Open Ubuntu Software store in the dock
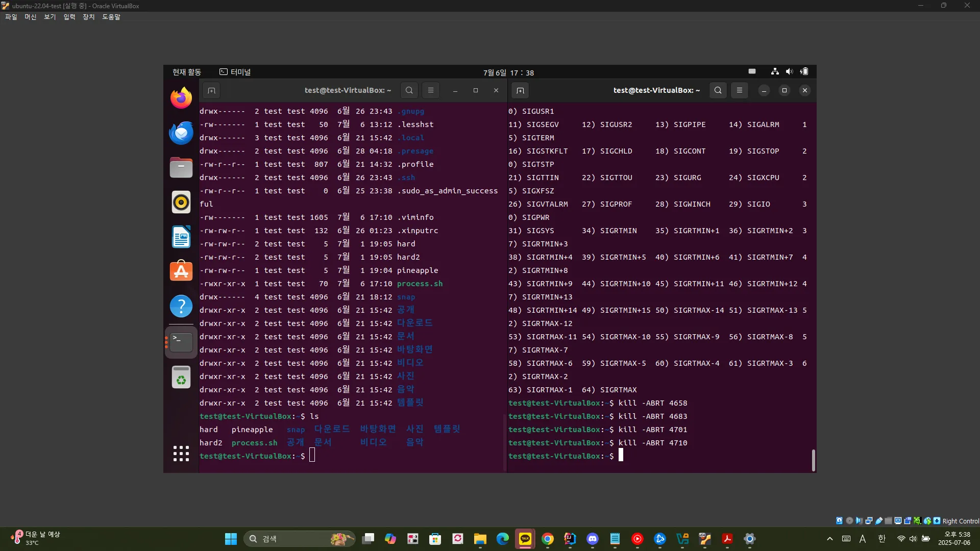Image resolution: width=980 pixels, height=551 pixels. point(181,271)
